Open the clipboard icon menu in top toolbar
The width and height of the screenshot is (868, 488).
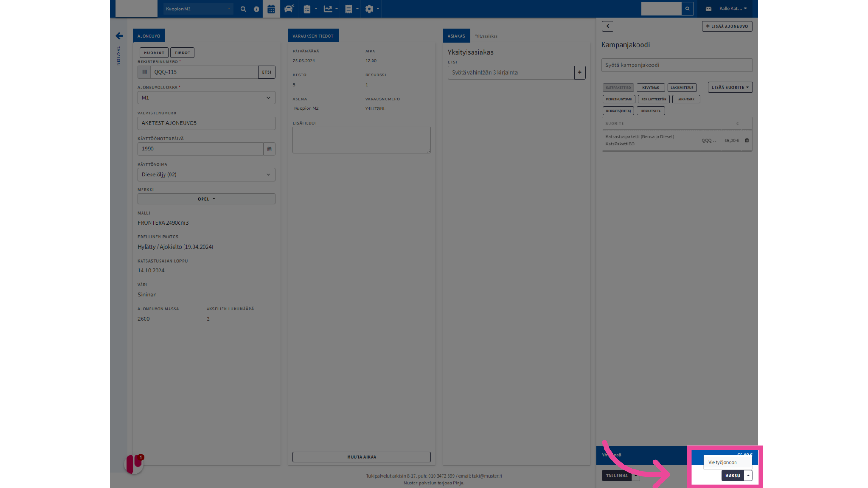[x=310, y=9]
